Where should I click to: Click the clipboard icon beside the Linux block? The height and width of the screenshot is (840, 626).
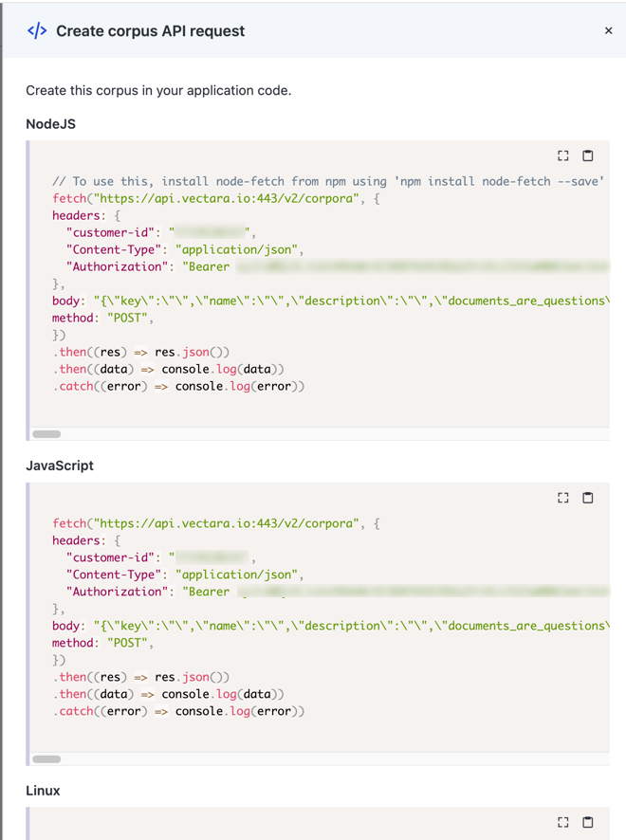tap(587, 821)
